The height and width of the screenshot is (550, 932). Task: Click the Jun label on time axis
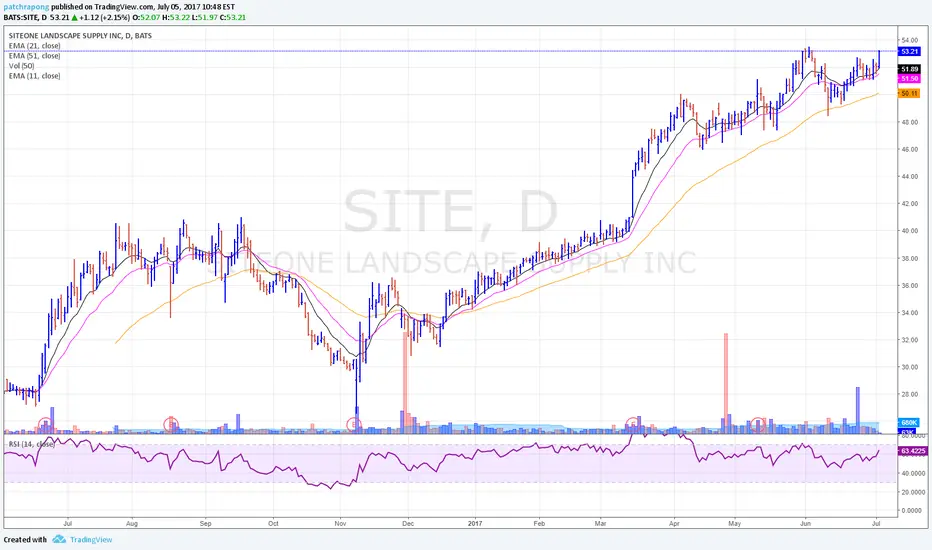point(805,524)
